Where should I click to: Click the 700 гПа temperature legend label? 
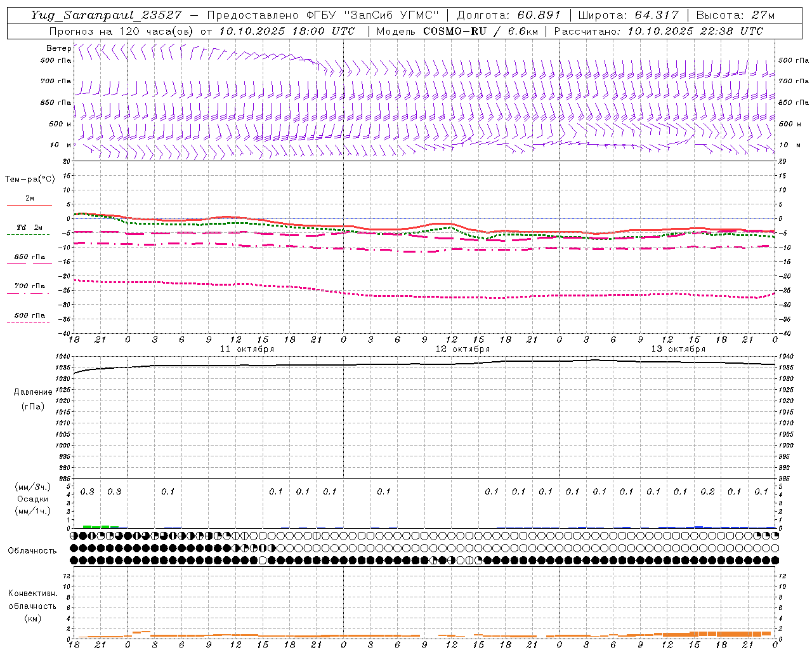tap(30, 286)
